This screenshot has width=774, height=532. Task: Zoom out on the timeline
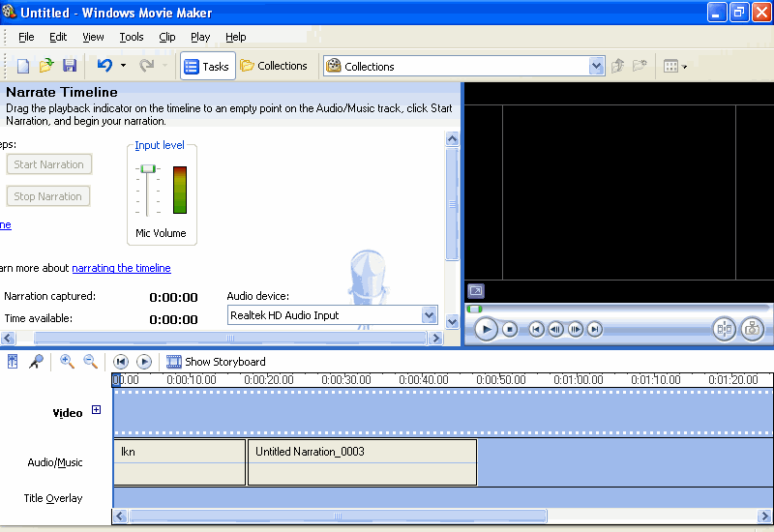90,362
